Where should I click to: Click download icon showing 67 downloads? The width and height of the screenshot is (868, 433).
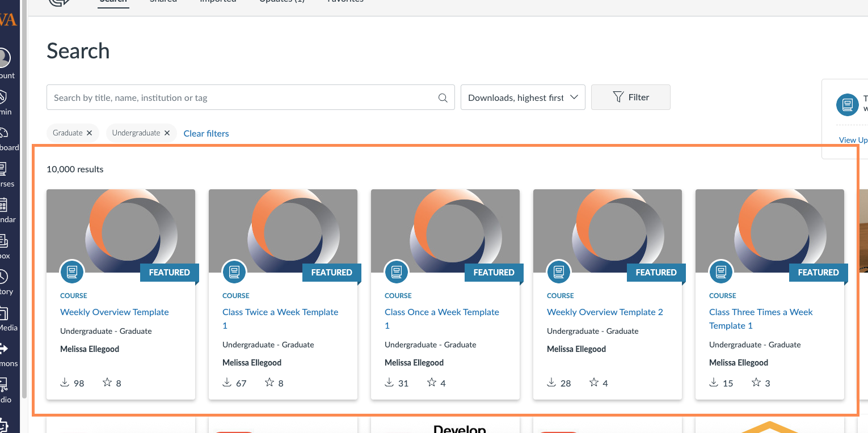[227, 383]
